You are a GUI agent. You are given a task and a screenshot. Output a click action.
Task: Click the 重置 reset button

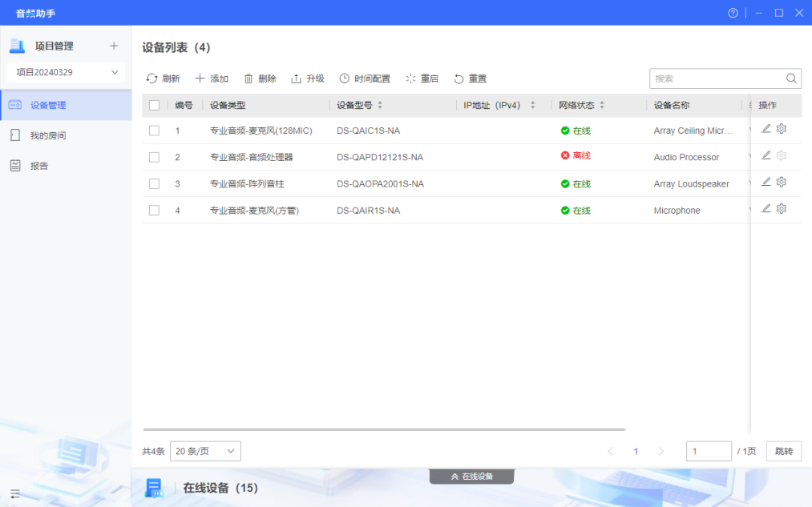[x=470, y=78]
